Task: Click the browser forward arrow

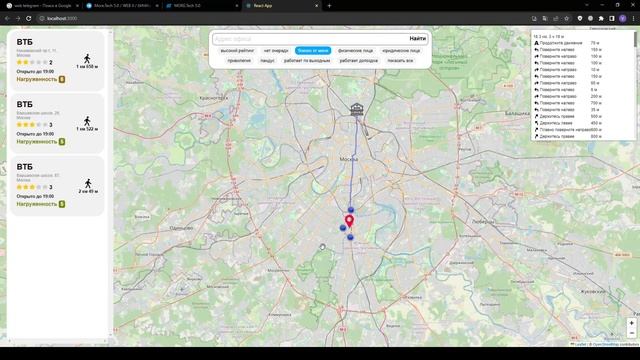Action: tap(18, 18)
